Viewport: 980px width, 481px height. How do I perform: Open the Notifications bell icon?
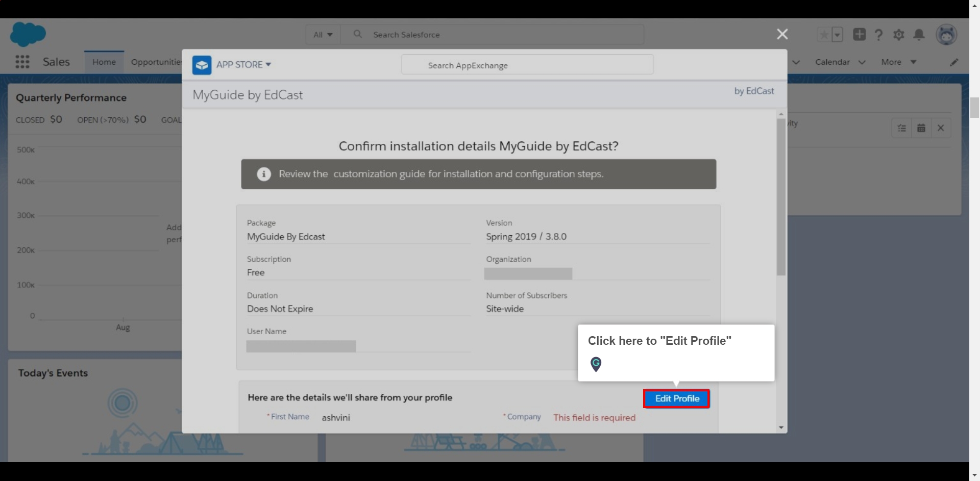pos(919,35)
